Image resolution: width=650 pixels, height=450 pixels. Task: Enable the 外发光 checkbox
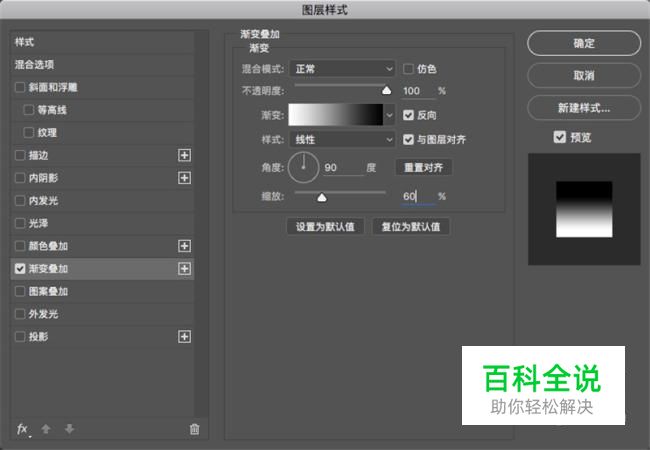click(20, 314)
